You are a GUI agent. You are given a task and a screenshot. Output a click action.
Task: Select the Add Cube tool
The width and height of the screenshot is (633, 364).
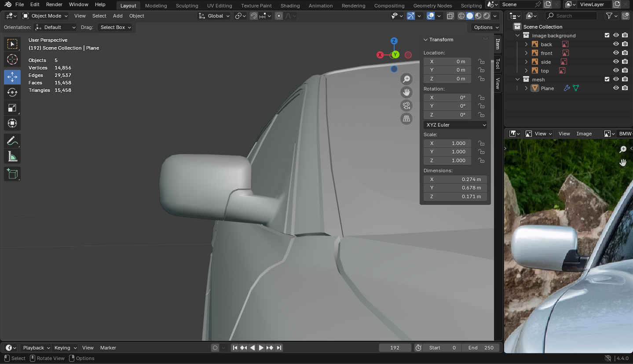tap(12, 174)
